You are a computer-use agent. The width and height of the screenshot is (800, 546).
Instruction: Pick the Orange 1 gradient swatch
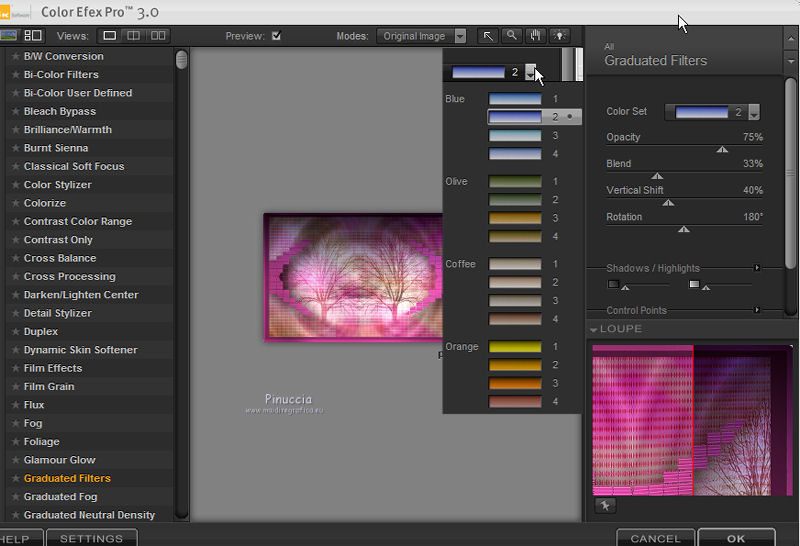coord(515,347)
